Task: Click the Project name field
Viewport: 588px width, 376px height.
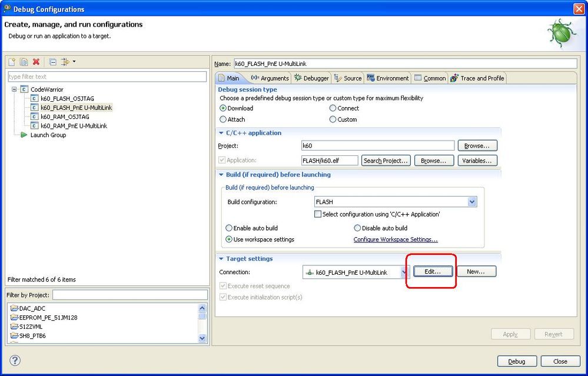Action: [x=378, y=145]
